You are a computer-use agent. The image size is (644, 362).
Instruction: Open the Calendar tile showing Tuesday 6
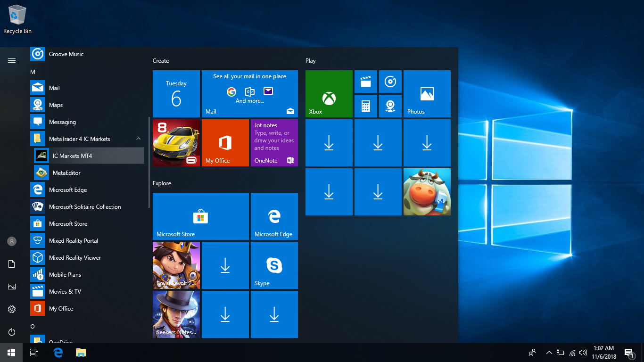pos(176,94)
